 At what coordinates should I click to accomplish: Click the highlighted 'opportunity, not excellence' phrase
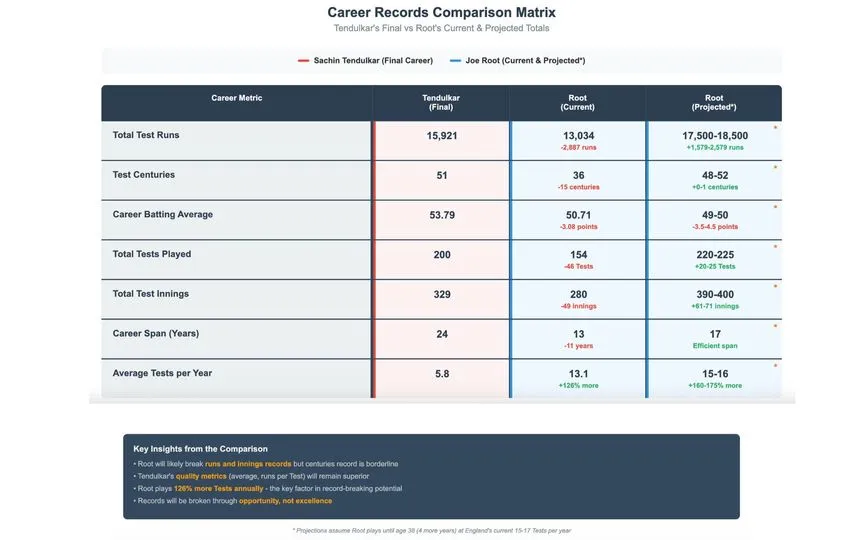285,501
